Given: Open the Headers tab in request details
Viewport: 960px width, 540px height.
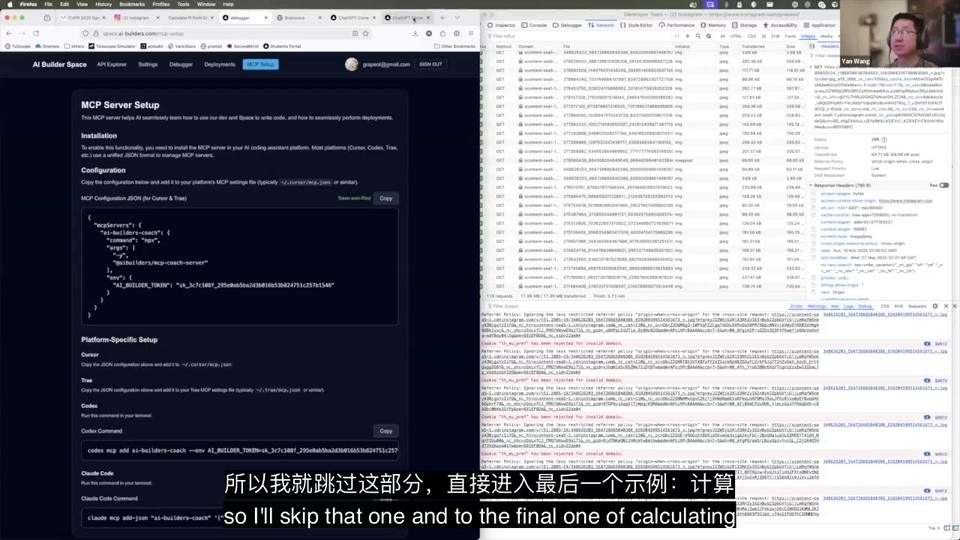Looking at the screenshot, I should [830, 46].
